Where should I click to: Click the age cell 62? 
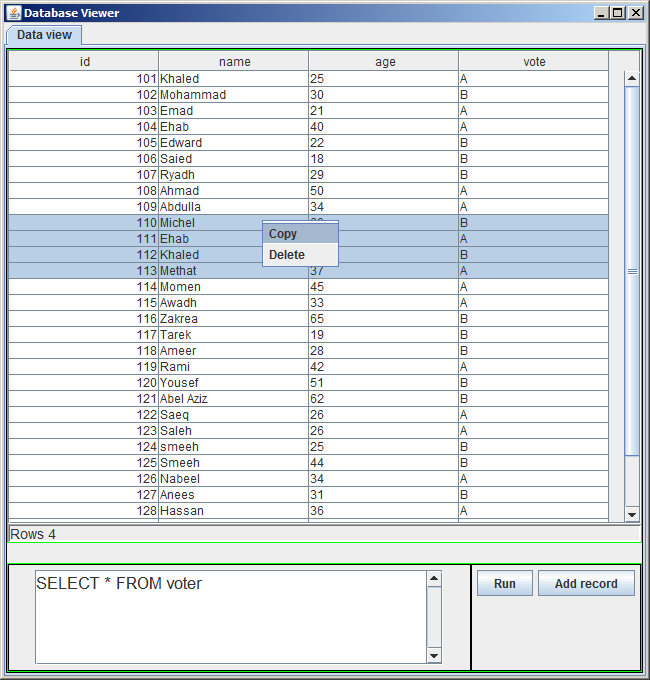(x=384, y=399)
